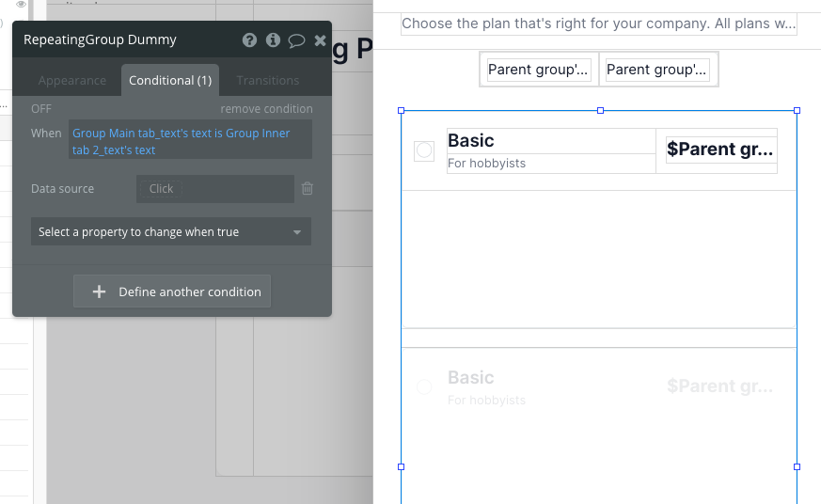Select the Conditional (1) tab

pyautogui.click(x=170, y=81)
